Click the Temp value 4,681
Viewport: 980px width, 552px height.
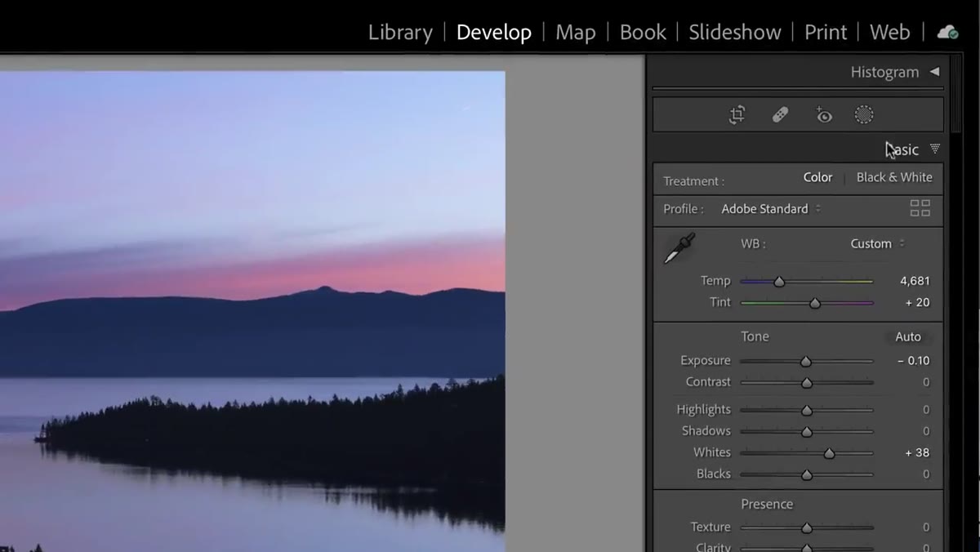click(915, 281)
